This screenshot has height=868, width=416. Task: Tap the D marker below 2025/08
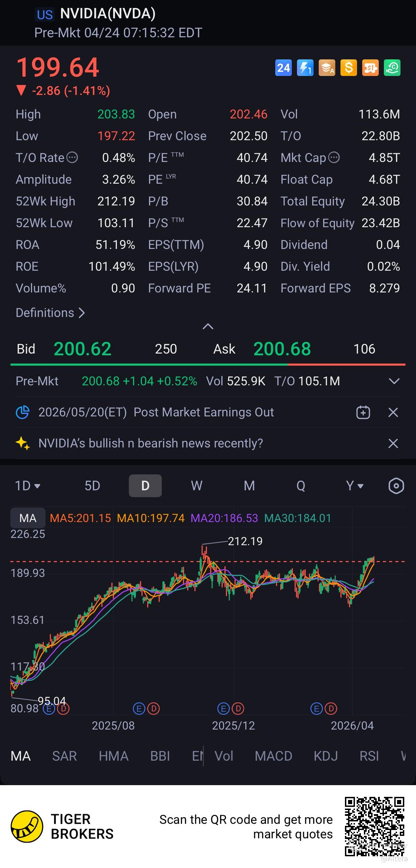(x=153, y=709)
